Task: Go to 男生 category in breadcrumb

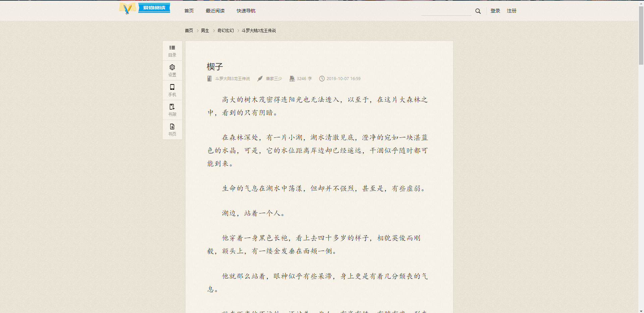Action: click(205, 30)
